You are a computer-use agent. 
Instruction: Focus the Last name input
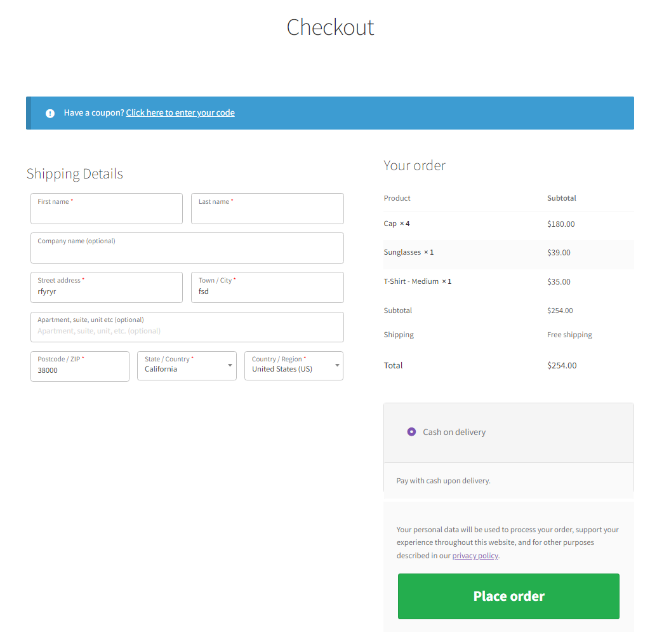tap(267, 208)
